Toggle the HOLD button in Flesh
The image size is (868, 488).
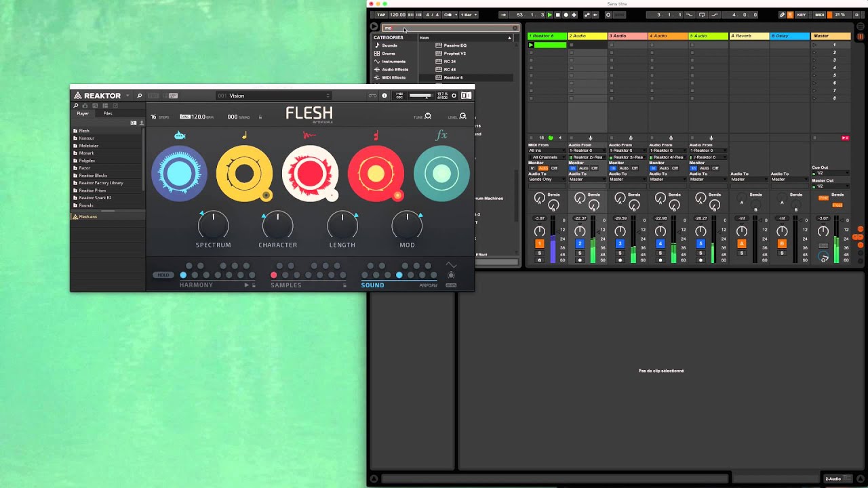[x=163, y=275]
